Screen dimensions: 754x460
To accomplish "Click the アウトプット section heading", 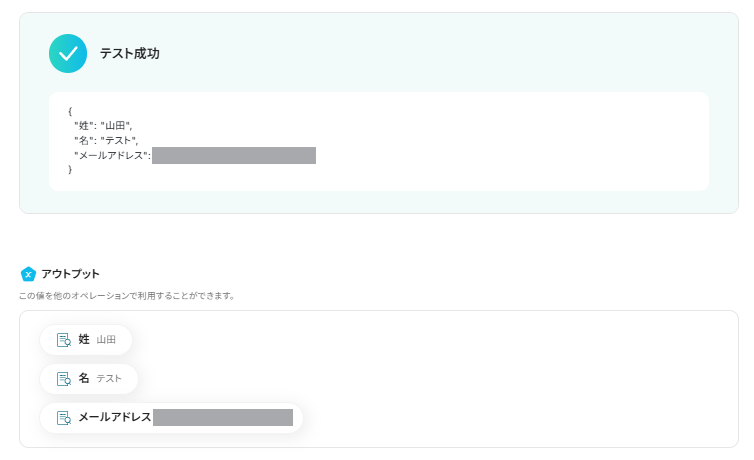I will tap(70, 274).
